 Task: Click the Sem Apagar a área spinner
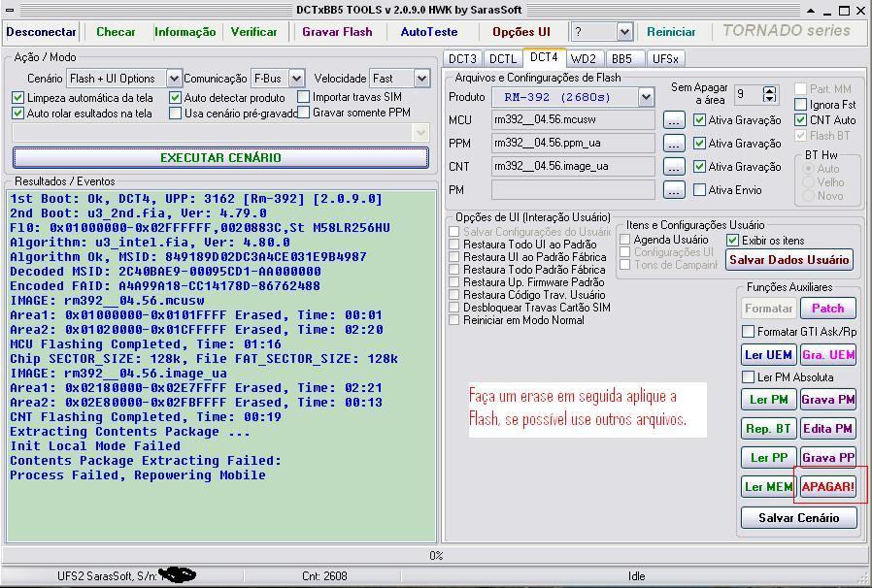click(769, 94)
